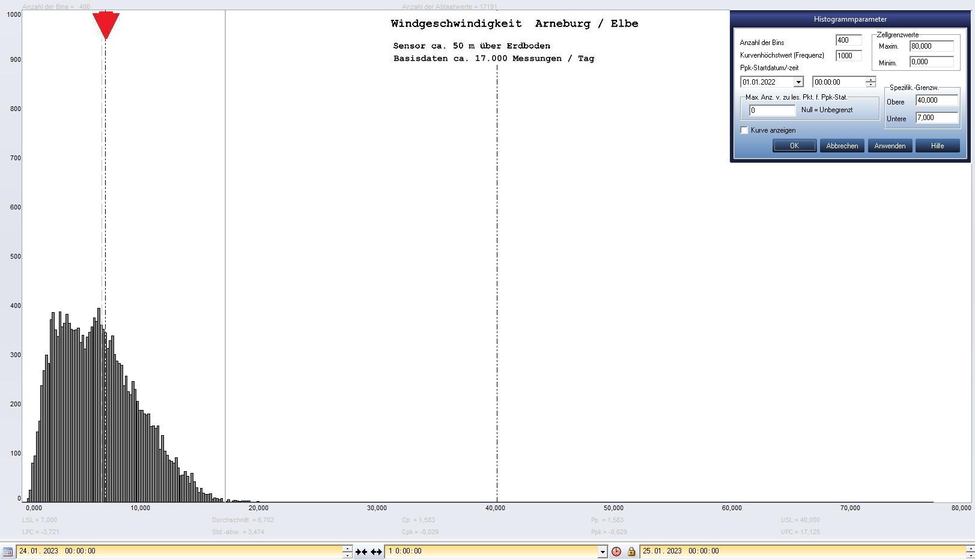Click the Maxim. cell limit field

[x=931, y=46]
